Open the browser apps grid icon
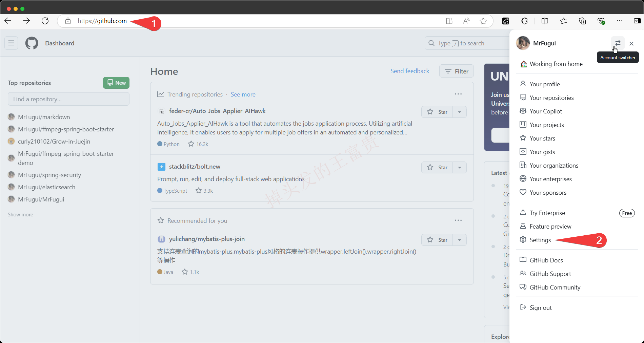 tap(449, 21)
